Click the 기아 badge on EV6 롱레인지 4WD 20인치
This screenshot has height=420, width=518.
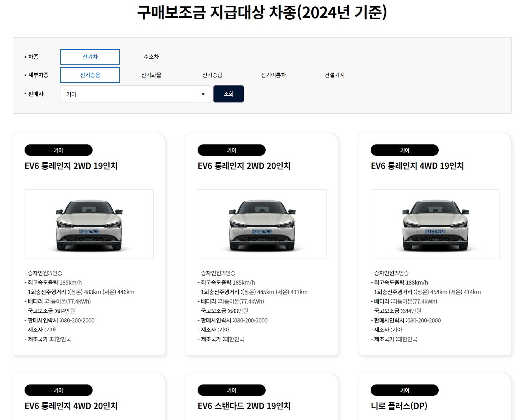tap(59, 390)
